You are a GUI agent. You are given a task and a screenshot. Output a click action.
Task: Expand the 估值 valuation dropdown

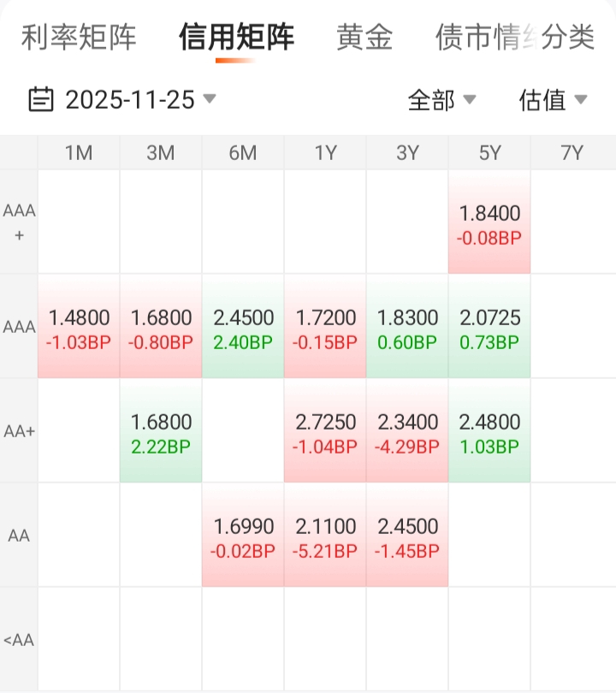click(x=553, y=100)
